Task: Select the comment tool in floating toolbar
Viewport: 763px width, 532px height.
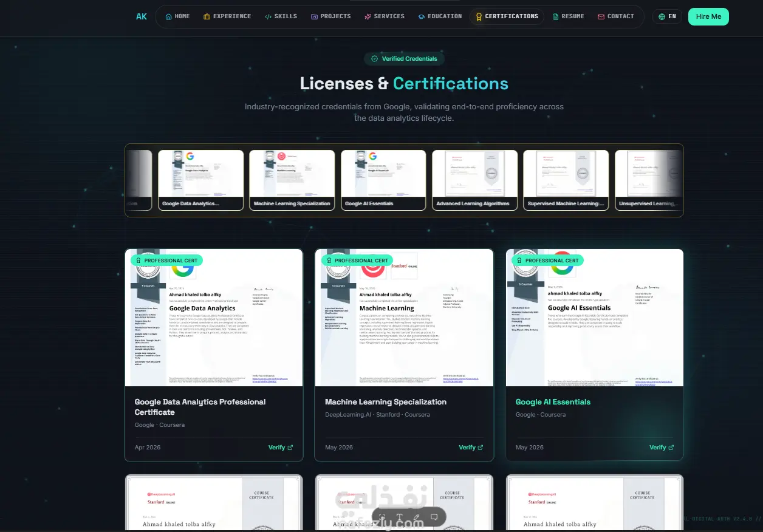Action: tap(434, 517)
